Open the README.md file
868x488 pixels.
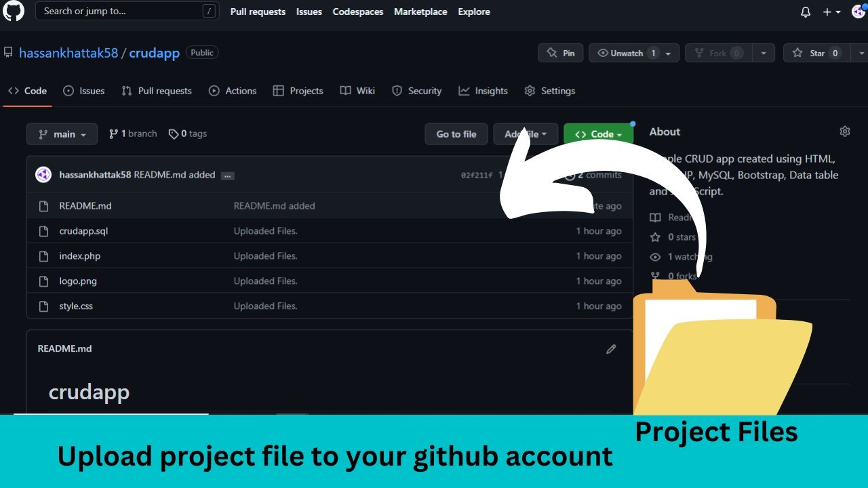coord(85,206)
